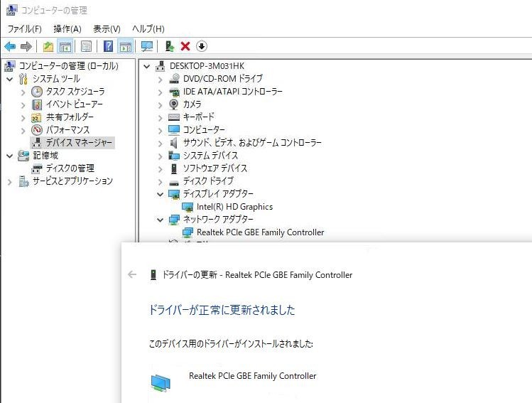Click the Event Viewer icon
Image resolution: width=532 pixels, height=403 pixels.
coord(37,104)
